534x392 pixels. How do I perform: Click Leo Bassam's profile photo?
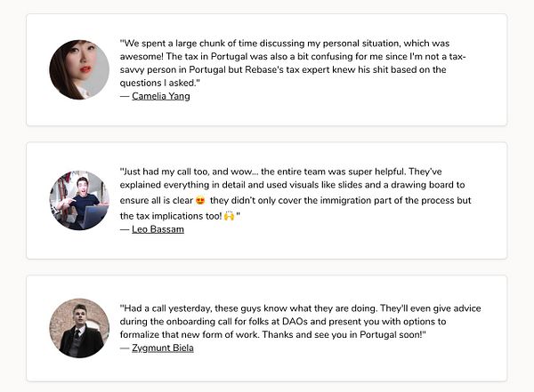point(79,200)
